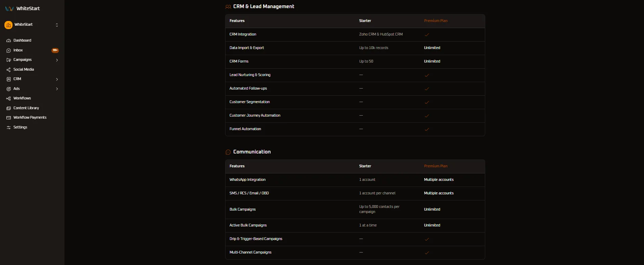This screenshot has height=265, width=644.
Task: Select the Zoho CRM & HubSpot CRM cell
Action: click(381, 34)
